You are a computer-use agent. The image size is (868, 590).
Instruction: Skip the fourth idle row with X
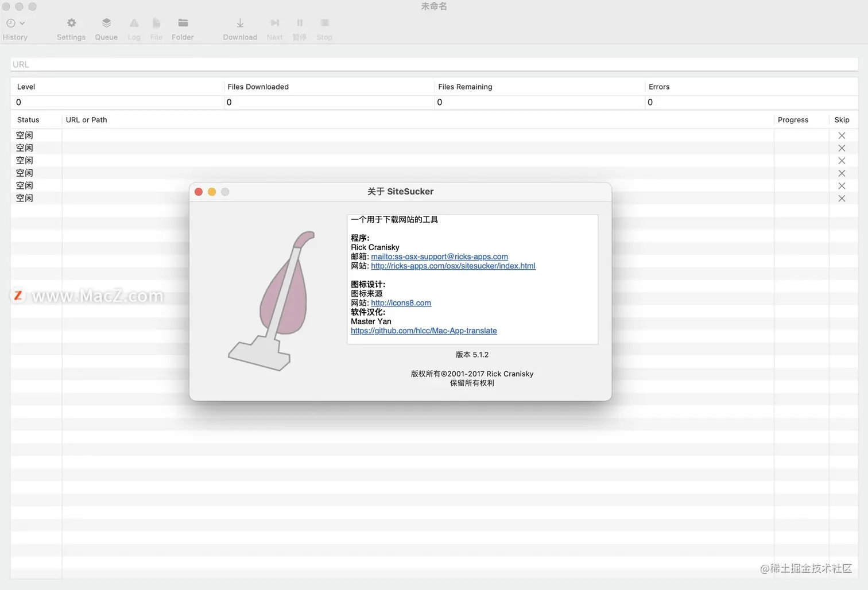(842, 173)
